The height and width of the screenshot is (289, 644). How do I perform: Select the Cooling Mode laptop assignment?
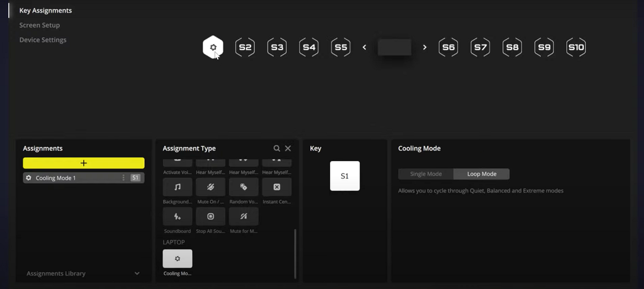point(177,258)
